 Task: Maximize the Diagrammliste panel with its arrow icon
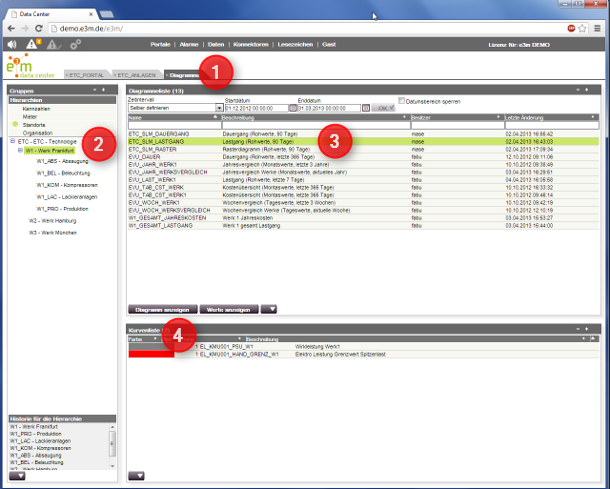coord(587,90)
